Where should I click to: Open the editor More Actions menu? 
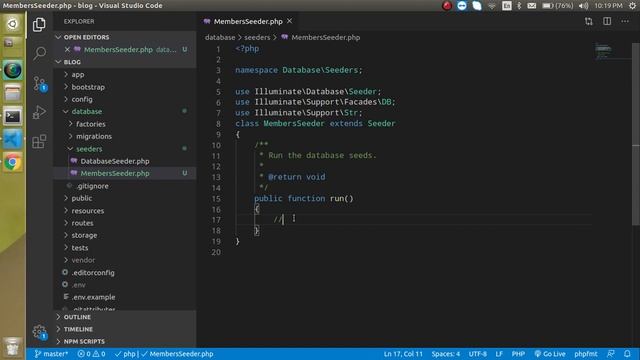[x=625, y=21]
